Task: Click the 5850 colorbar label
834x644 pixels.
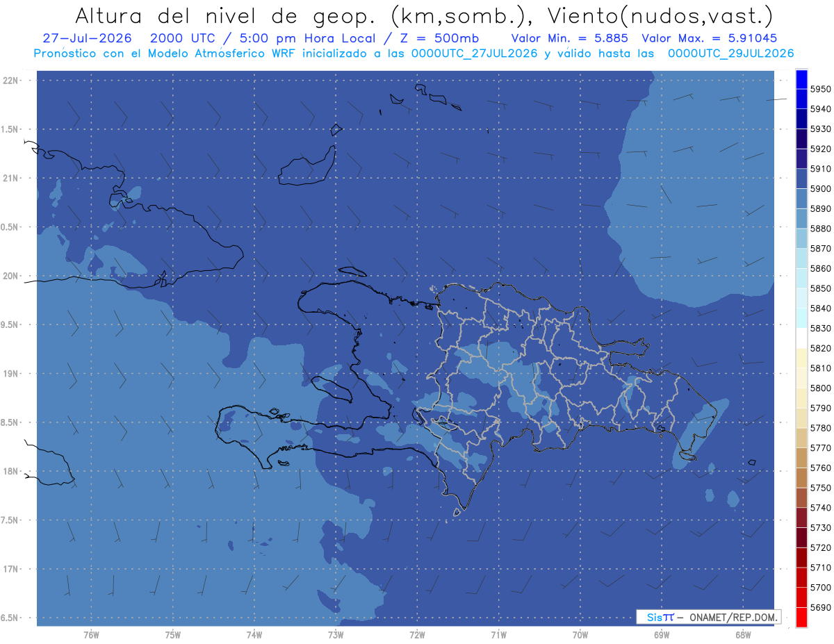Action: 820,288
